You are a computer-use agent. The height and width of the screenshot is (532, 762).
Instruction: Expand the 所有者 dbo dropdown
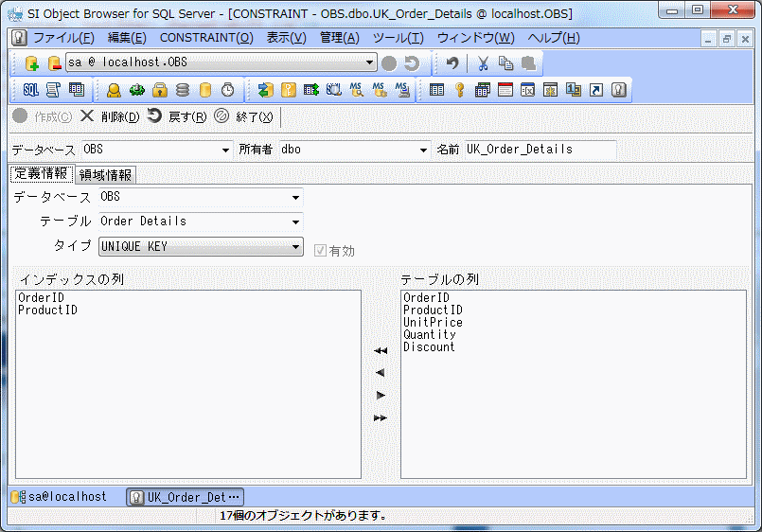coord(423,151)
